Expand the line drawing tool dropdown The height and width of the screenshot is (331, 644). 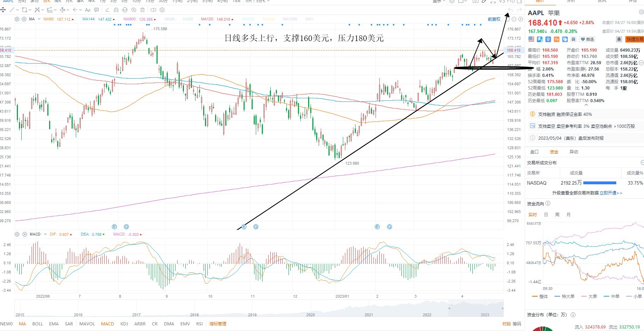tap(18, 10)
